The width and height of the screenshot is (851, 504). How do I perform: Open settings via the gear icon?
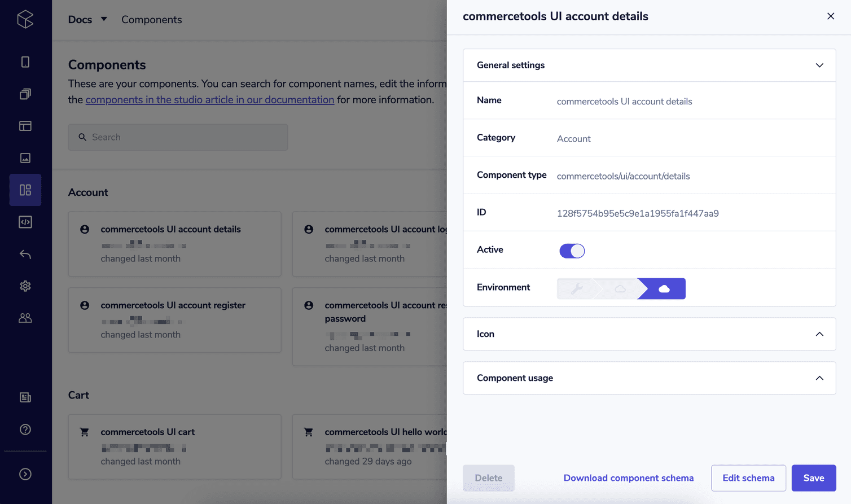pos(25,286)
